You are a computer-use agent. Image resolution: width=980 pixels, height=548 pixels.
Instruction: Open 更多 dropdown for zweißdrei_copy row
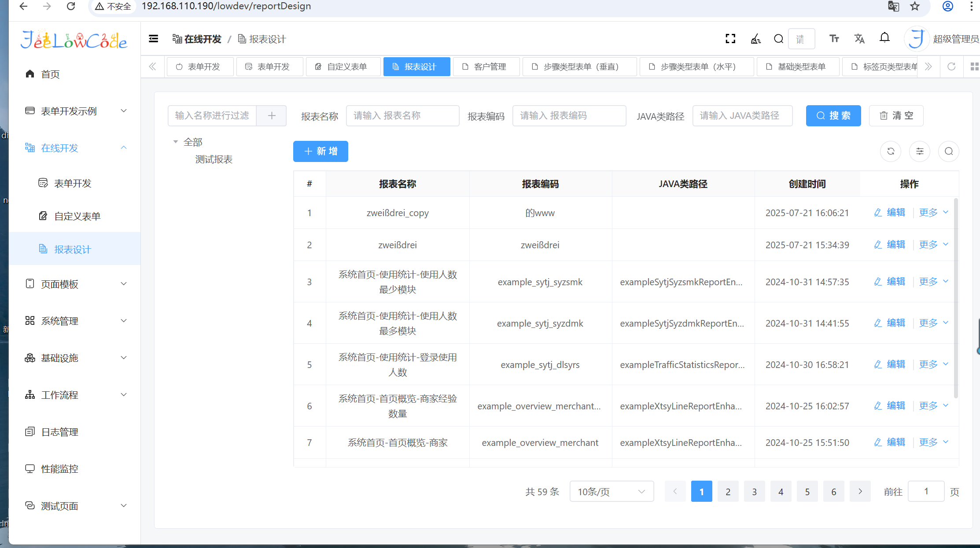pos(934,213)
